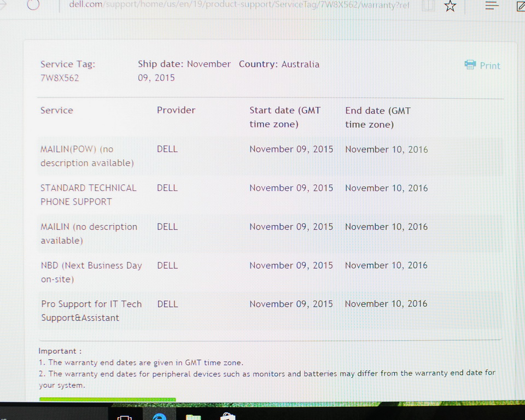Click the Print link
Screen dimensions: 525x420
(490, 66)
